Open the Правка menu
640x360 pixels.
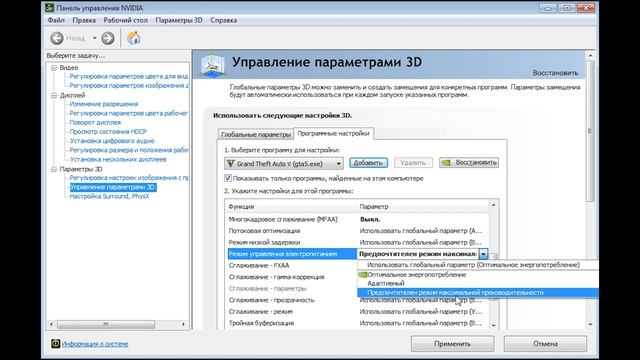[x=84, y=20]
